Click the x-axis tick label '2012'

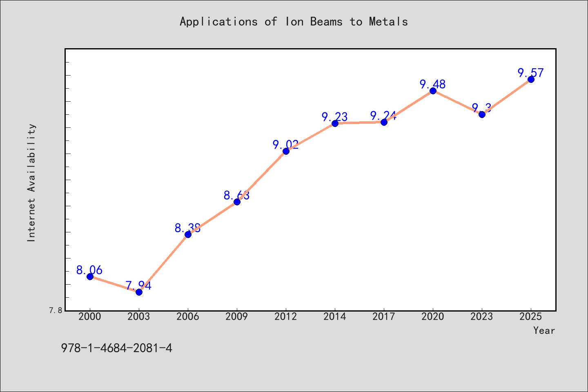tap(286, 316)
